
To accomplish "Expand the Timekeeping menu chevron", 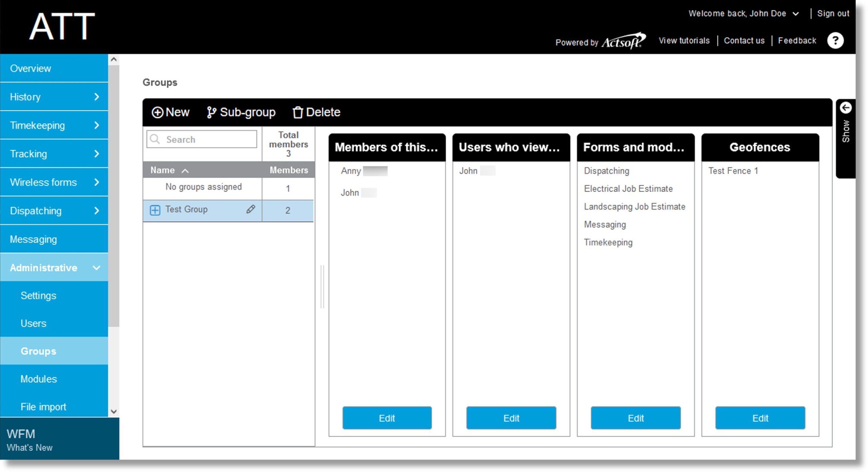I will (97, 125).
